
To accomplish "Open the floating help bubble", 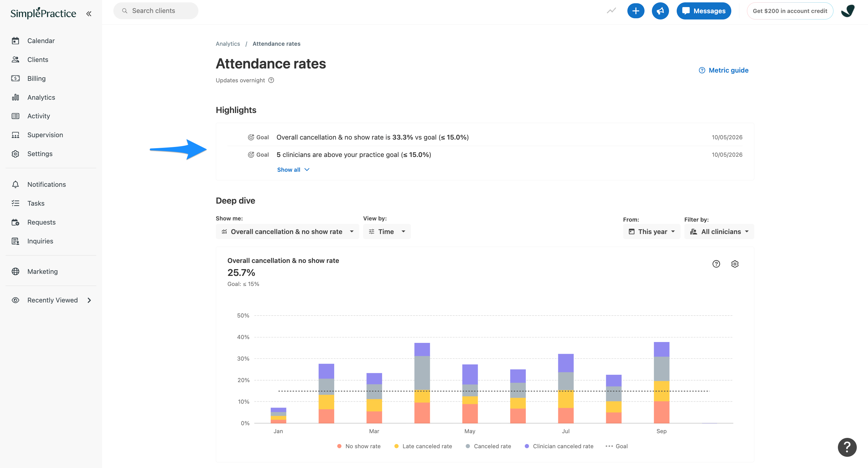I will click(x=847, y=447).
